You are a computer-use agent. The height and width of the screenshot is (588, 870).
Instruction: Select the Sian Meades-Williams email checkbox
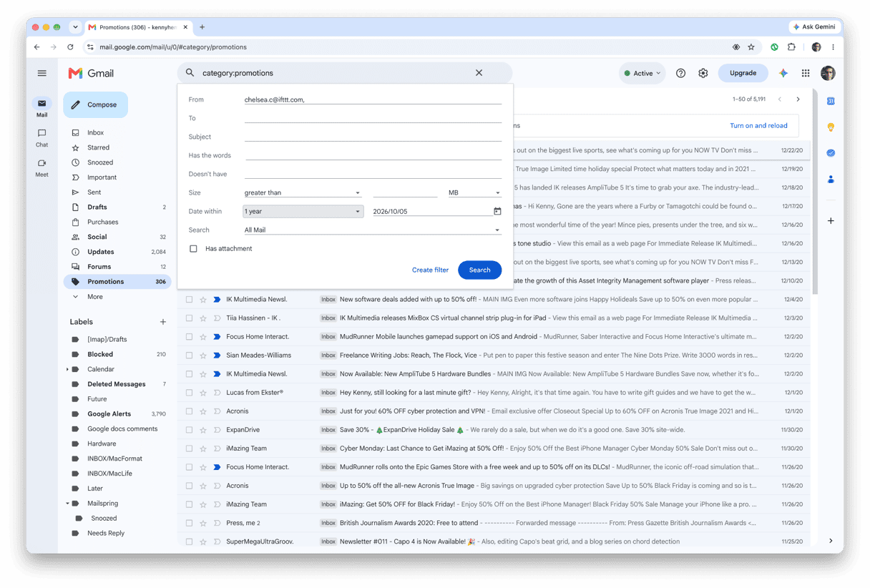coord(190,356)
